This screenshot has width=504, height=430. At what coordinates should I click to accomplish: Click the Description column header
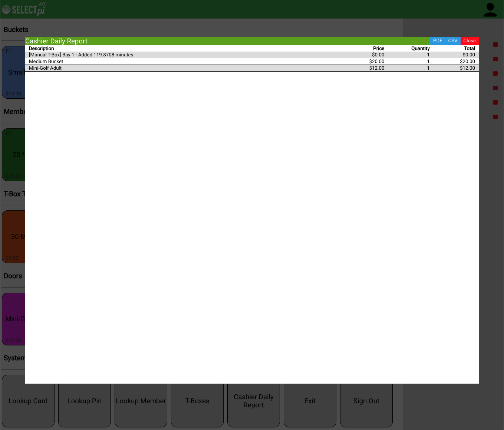click(x=42, y=49)
